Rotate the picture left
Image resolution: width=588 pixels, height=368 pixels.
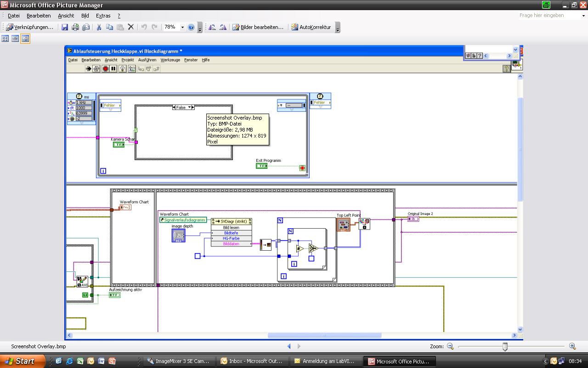(x=212, y=27)
